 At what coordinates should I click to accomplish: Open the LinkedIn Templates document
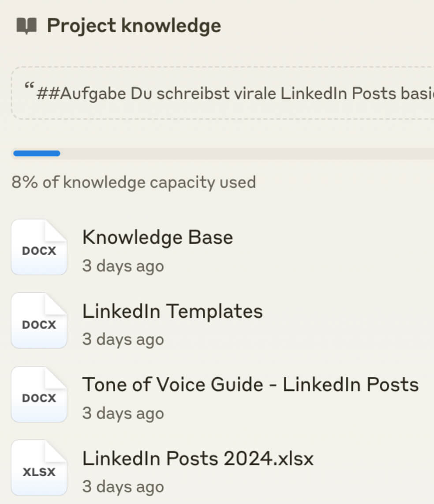[x=172, y=311]
